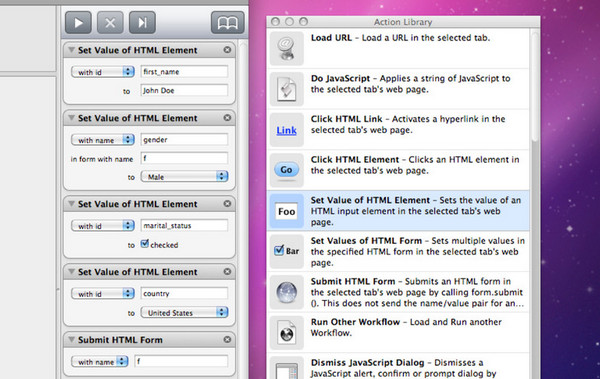This screenshot has width=600, height=379.
Task: Select the Set Value of HTML Element library row
Action: (x=398, y=211)
